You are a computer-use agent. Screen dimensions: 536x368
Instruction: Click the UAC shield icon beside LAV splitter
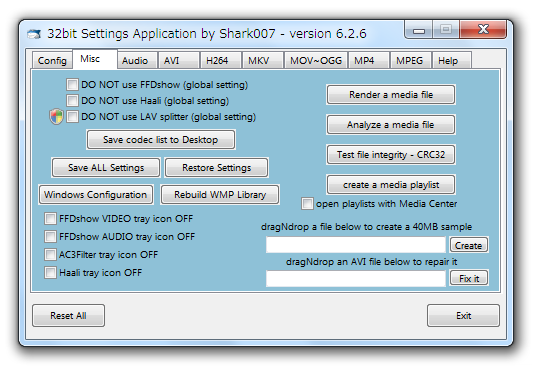click(x=56, y=117)
